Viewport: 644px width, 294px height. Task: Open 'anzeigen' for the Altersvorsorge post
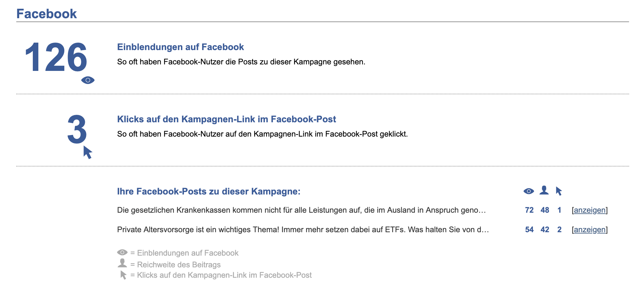[x=589, y=230]
